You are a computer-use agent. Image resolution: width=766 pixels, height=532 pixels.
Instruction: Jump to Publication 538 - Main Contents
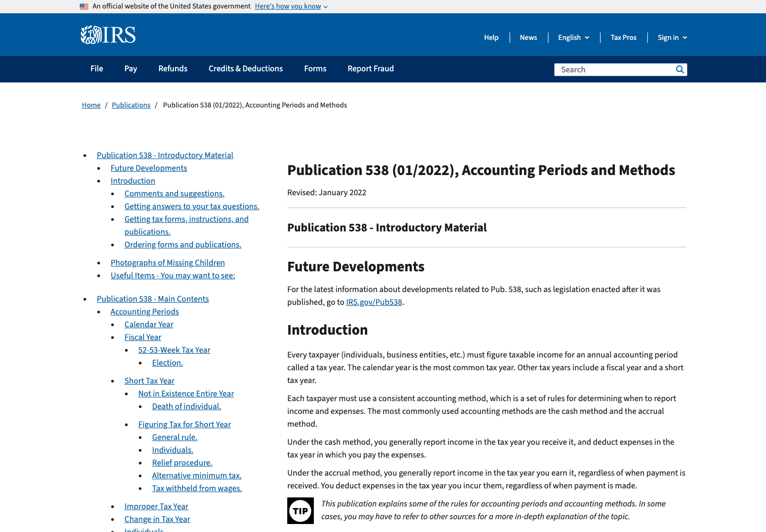pos(153,299)
